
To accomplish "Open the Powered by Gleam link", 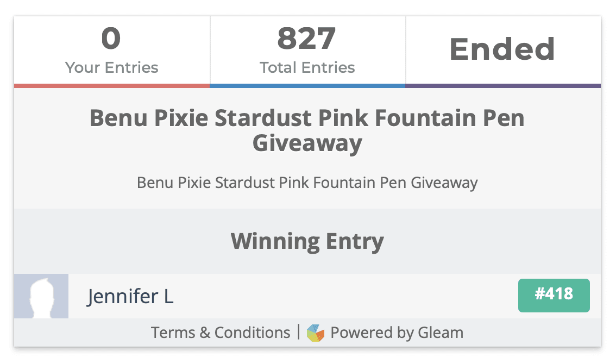I will click(397, 332).
